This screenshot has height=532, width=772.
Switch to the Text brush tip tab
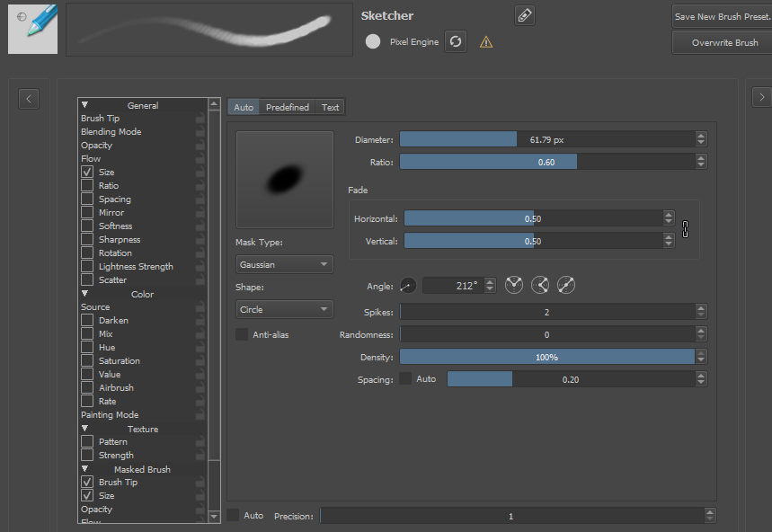pos(331,107)
